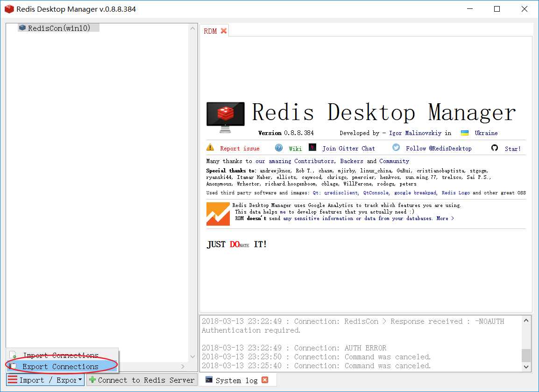Click the Connect to Redis Server button
This screenshot has height=392, width=539.
pyautogui.click(x=142, y=380)
